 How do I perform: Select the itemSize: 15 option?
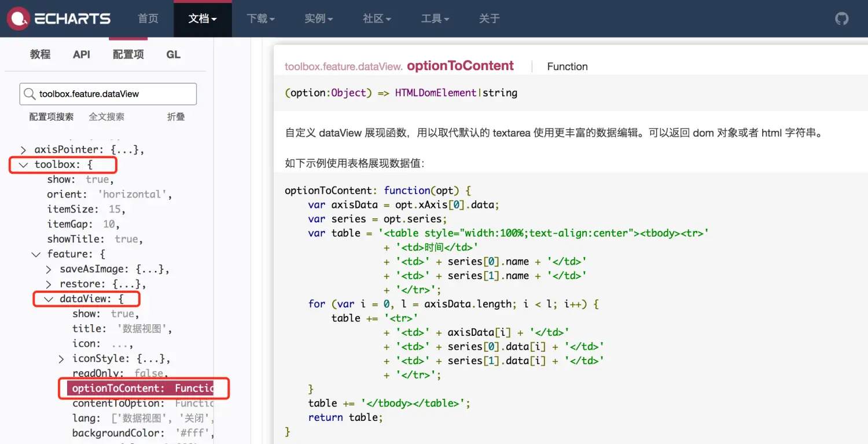(x=86, y=210)
